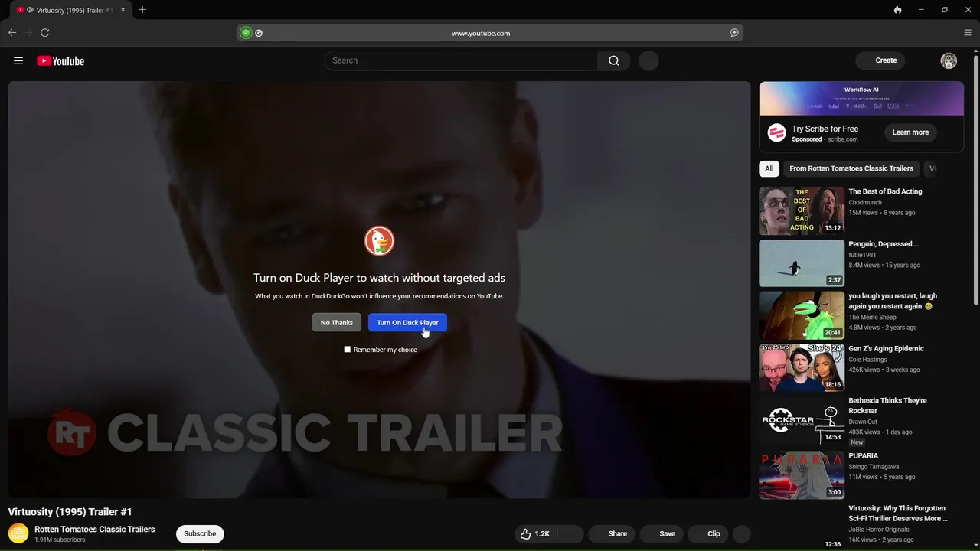Viewport: 980px width, 551px height.
Task: Open the PUPARIA 3:00 thumbnail
Action: pos(802,475)
